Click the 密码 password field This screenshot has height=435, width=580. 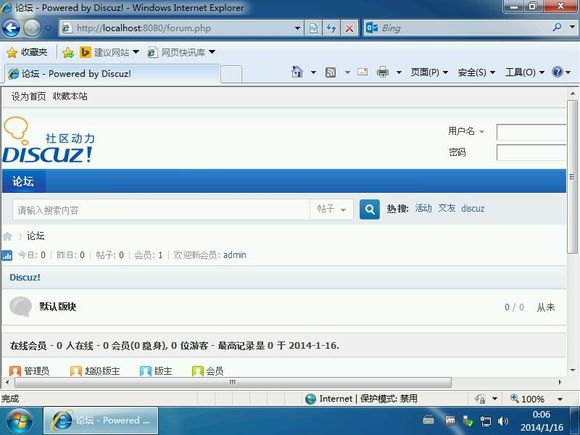point(531,152)
